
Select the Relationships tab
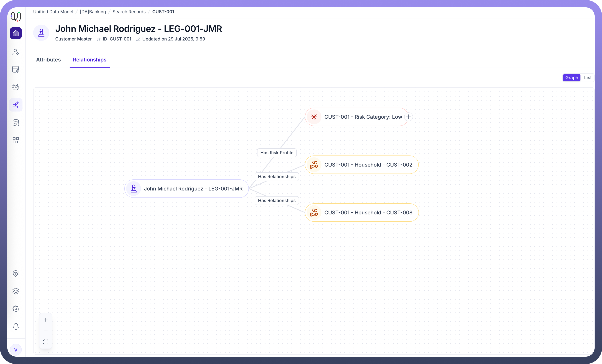tap(89, 60)
